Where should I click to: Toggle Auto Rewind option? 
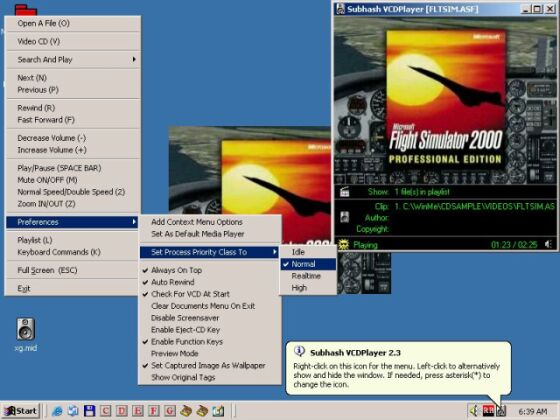pos(210,282)
